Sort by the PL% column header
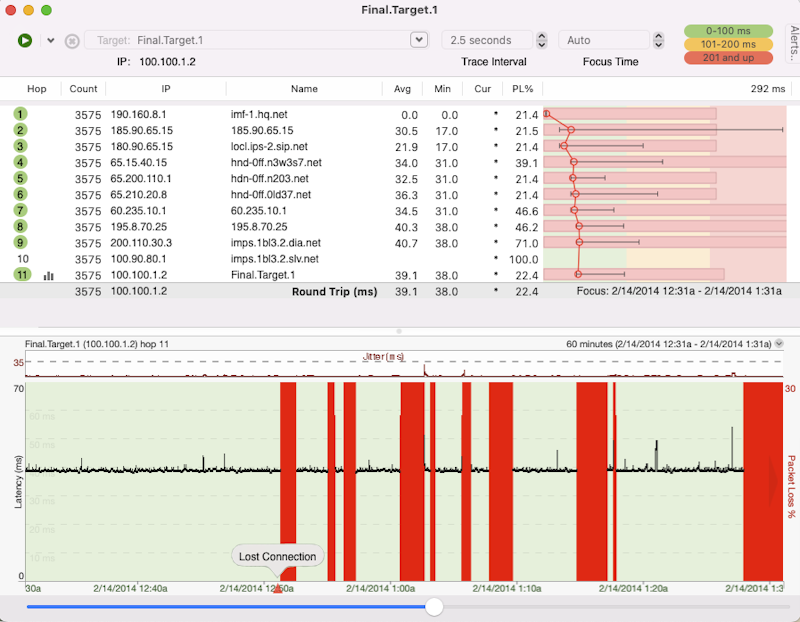The width and height of the screenshot is (800, 622). [522, 89]
